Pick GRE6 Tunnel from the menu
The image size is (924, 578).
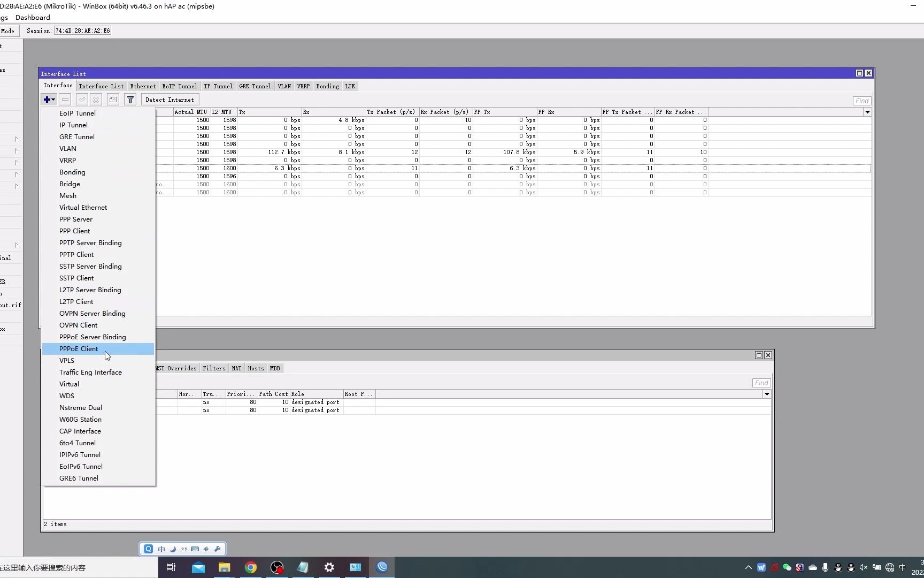tap(98, 478)
